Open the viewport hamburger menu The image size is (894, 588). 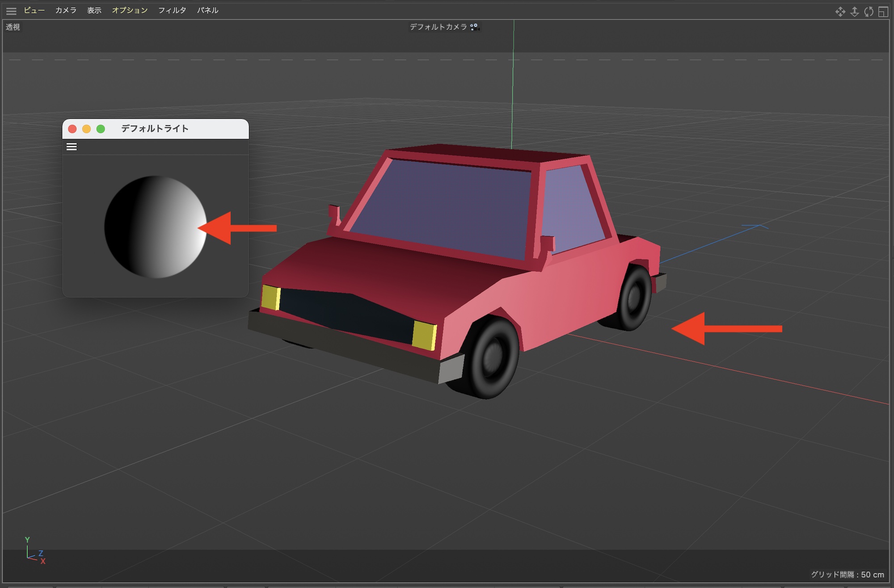click(11, 11)
